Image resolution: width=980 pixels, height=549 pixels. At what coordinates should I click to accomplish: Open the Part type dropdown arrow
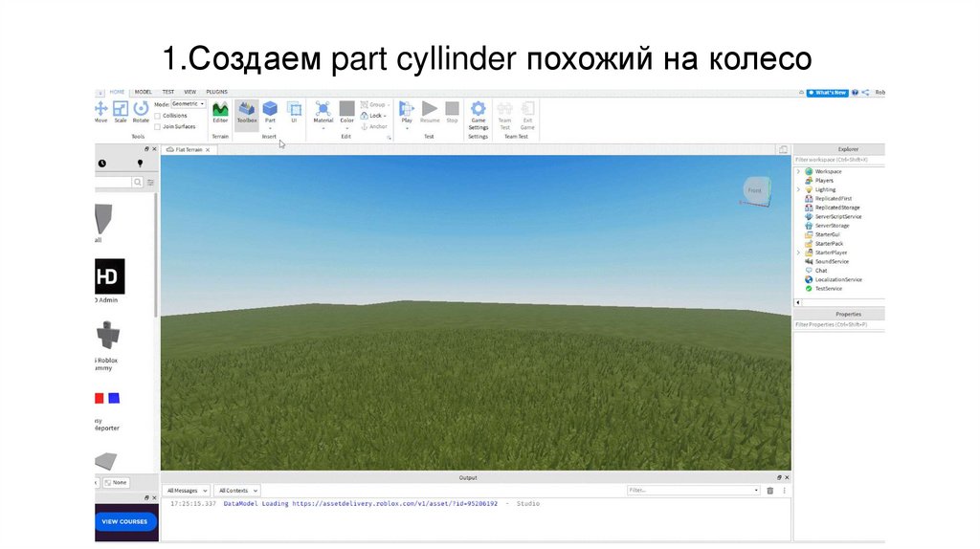(x=270, y=128)
